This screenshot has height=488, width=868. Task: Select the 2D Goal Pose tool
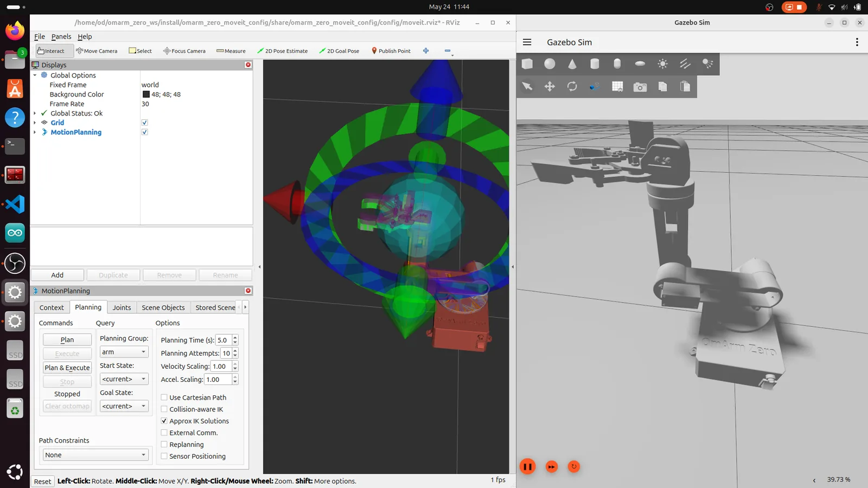tap(339, 51)
